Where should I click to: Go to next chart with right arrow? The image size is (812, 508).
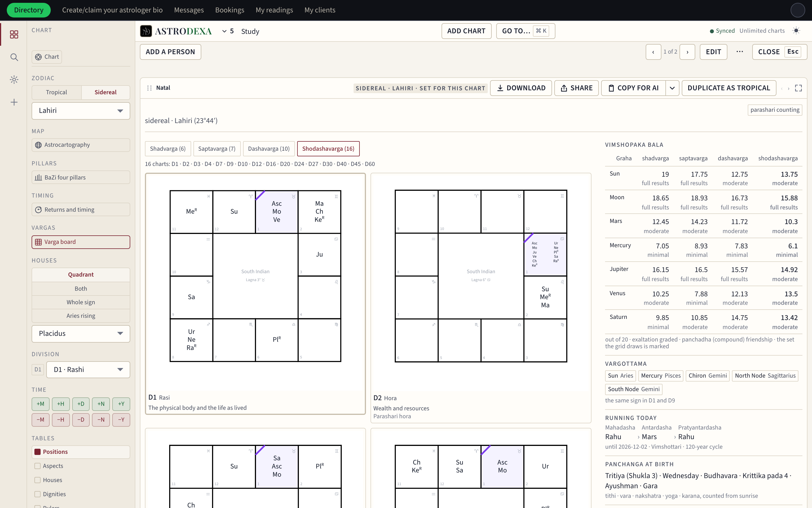pyautogui.click(x=687, y=52)
